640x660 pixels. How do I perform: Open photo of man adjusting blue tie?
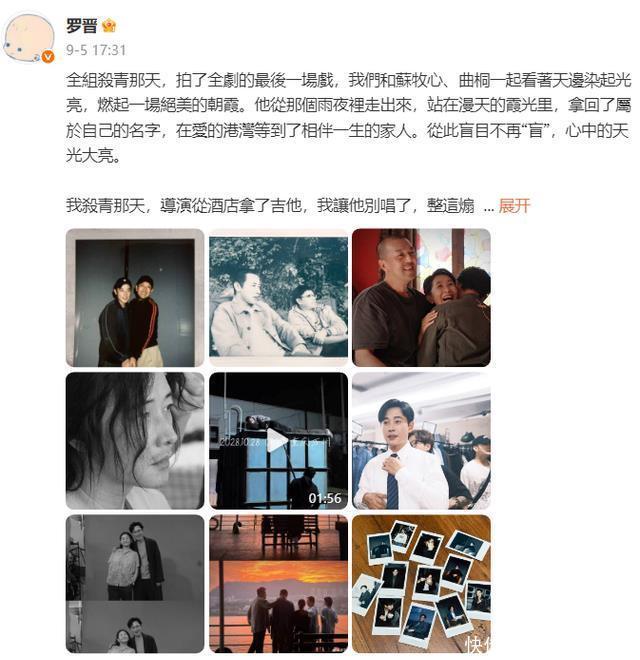click(421, 441)
